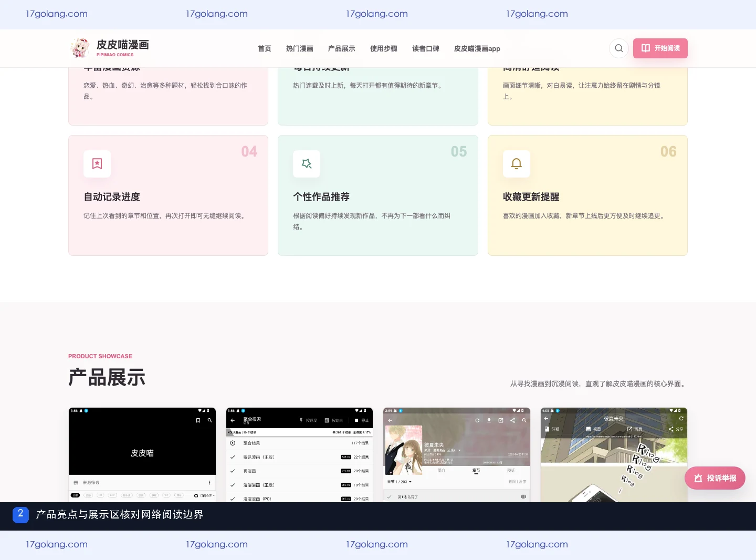Open the search magnifier icon
Viewport: 756px width, 560px height.
pos(619,48)
